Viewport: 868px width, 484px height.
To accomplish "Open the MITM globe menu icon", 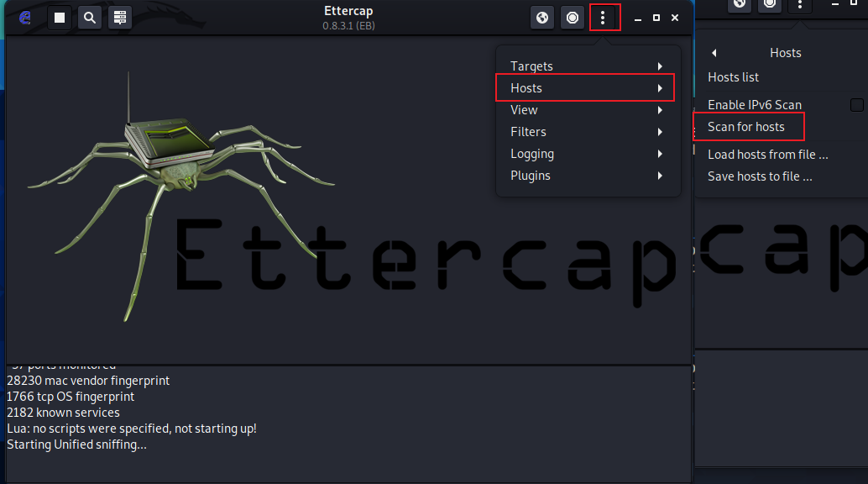I will [x=542, y=18].
